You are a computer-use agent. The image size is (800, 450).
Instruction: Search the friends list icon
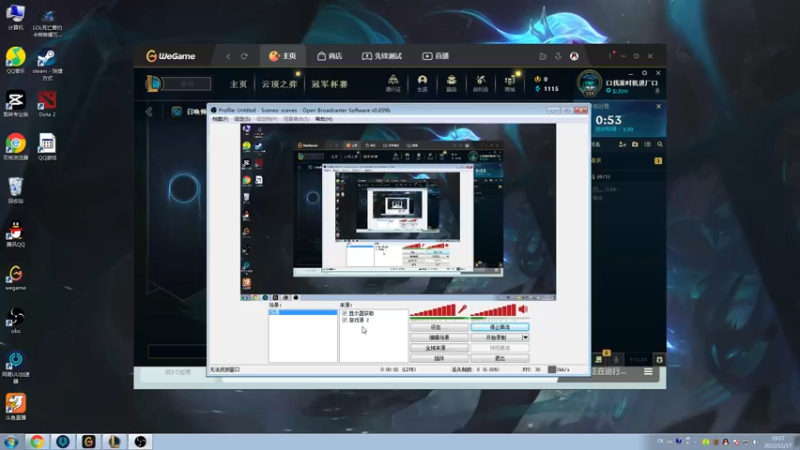click(660, 144)
